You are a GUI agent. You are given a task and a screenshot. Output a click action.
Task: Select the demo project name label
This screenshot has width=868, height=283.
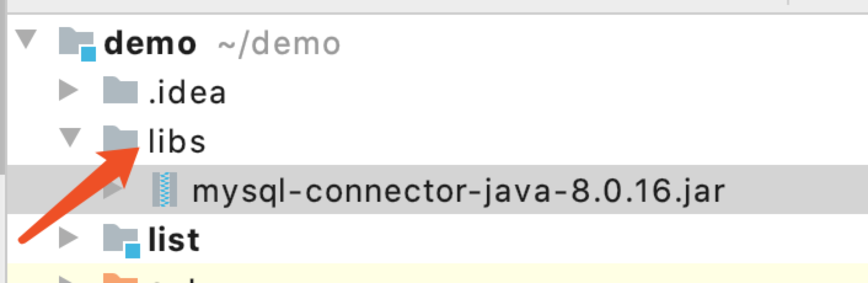150,44
